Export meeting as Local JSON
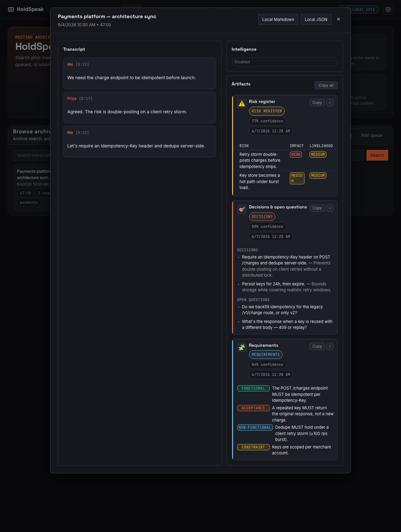Screen dimensions: 401x532 316,19
